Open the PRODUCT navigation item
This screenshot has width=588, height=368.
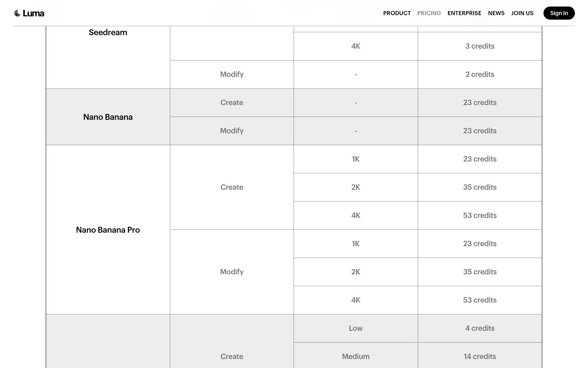(x=396, y=13)
